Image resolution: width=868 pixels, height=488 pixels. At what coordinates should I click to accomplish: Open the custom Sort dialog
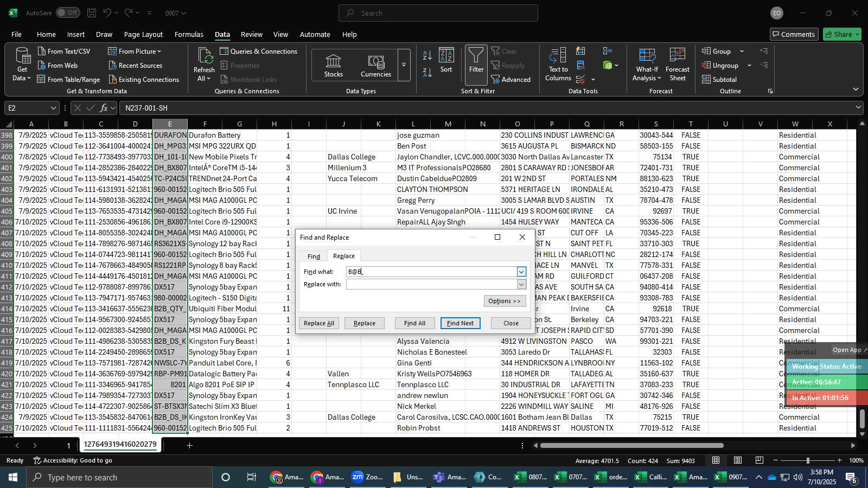[x=446, y=60]
